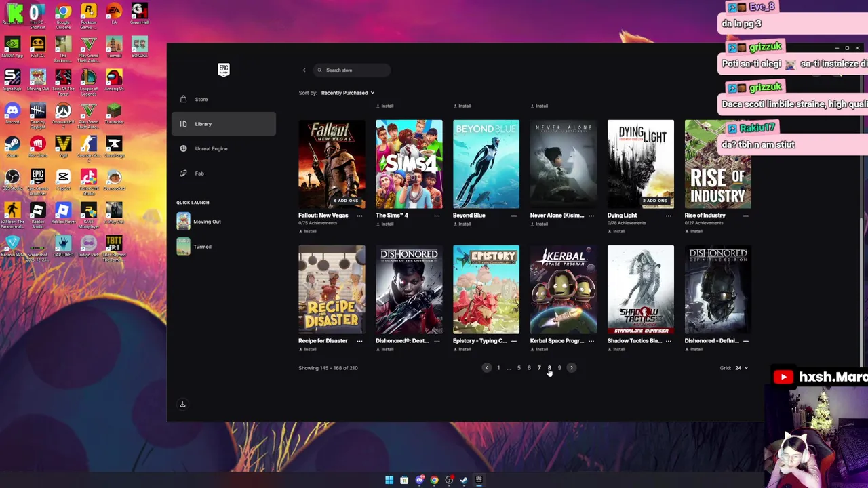Open Rockstar Games Launcher desktop icon
This screenshot has height=488, width=868.
pyautogui.click(x=88, y=16)
